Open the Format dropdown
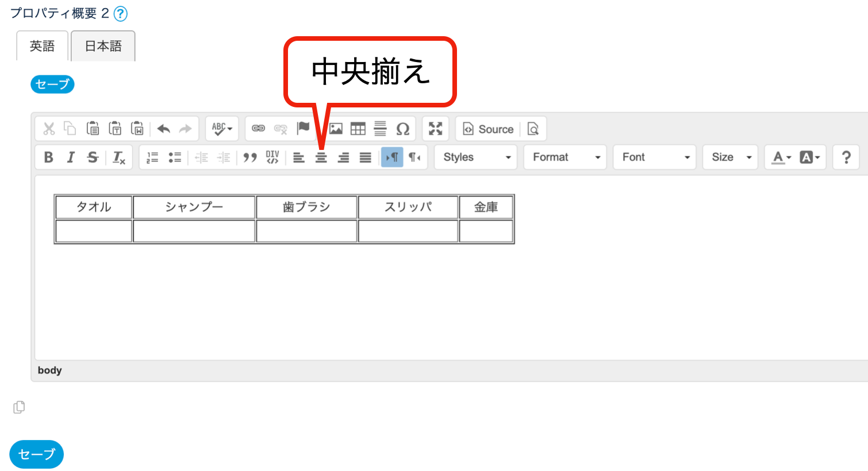 pos(565,157)
